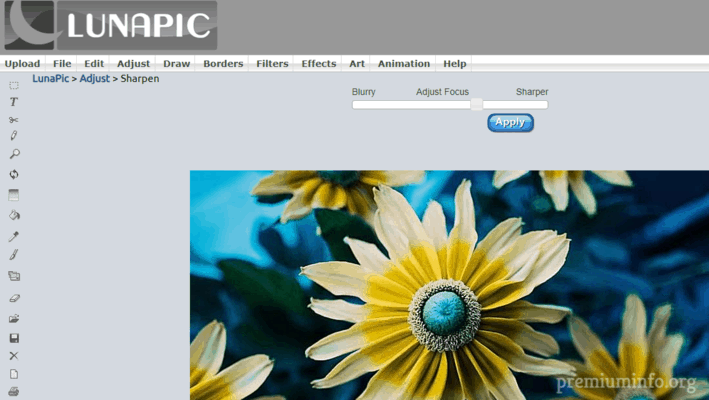Open the Filters menu
709x400 pixels.
272,64
